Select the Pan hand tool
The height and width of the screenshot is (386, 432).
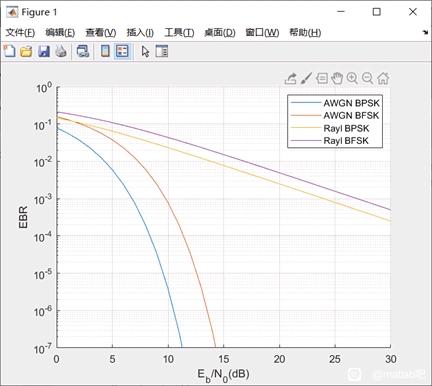337,78
